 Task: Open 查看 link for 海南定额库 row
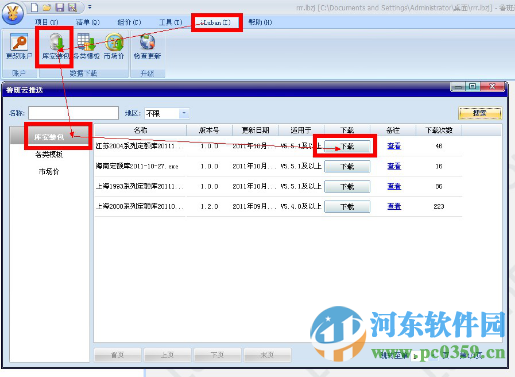pyautogui.click(x=394, y=166)
